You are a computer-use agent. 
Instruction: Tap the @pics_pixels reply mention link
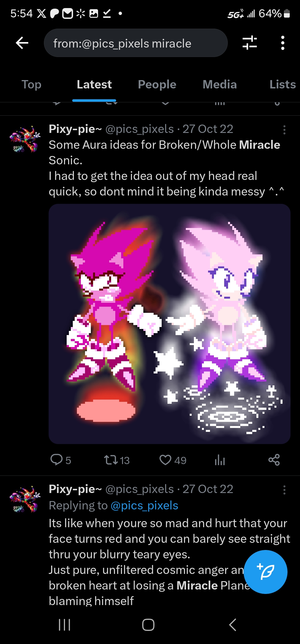point(144,506)
